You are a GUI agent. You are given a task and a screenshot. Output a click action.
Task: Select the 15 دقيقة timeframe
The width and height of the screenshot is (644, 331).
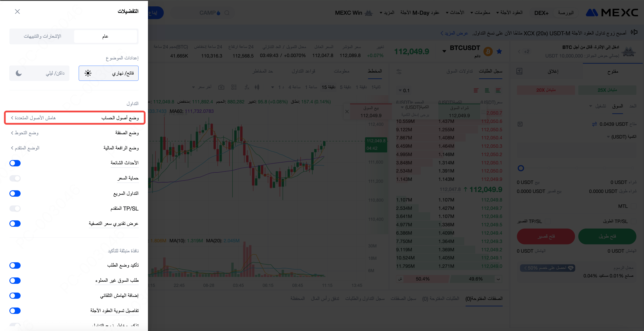329,87
